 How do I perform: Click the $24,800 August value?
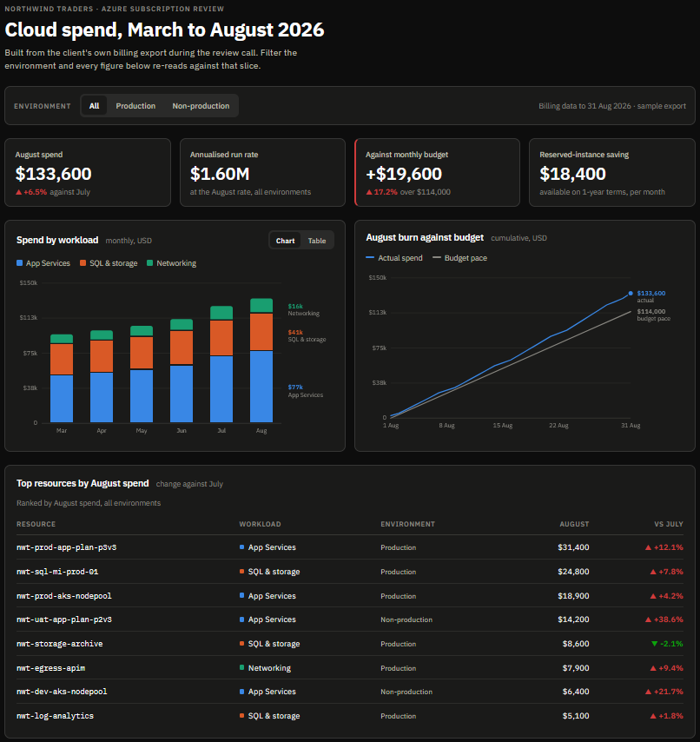573,572
